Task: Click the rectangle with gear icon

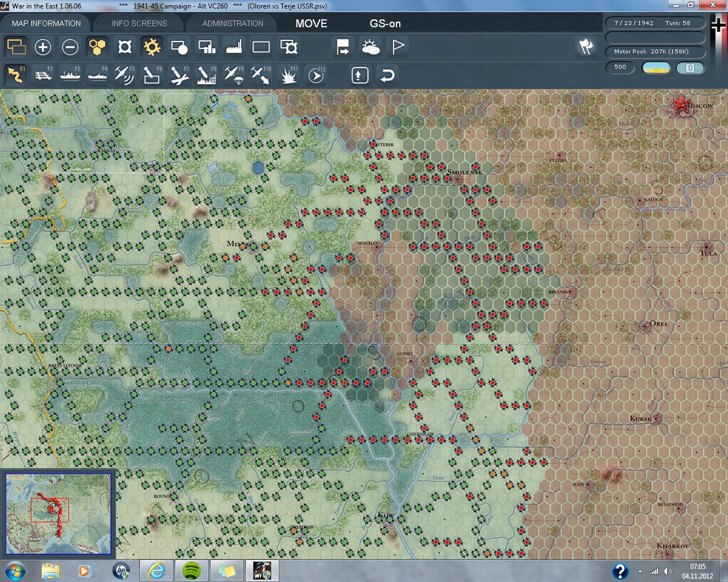Action: (289, 47)
